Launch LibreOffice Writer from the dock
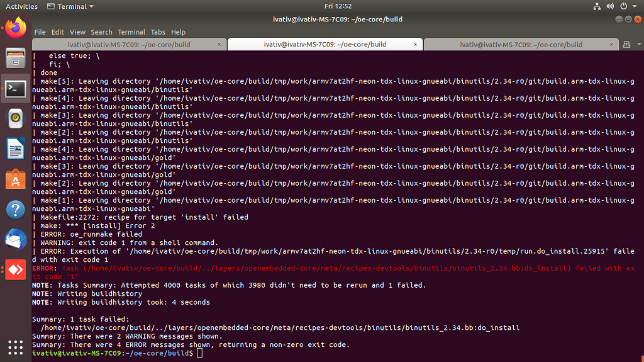The height and width of the screenshot is (362, 644). coord(15,150)
